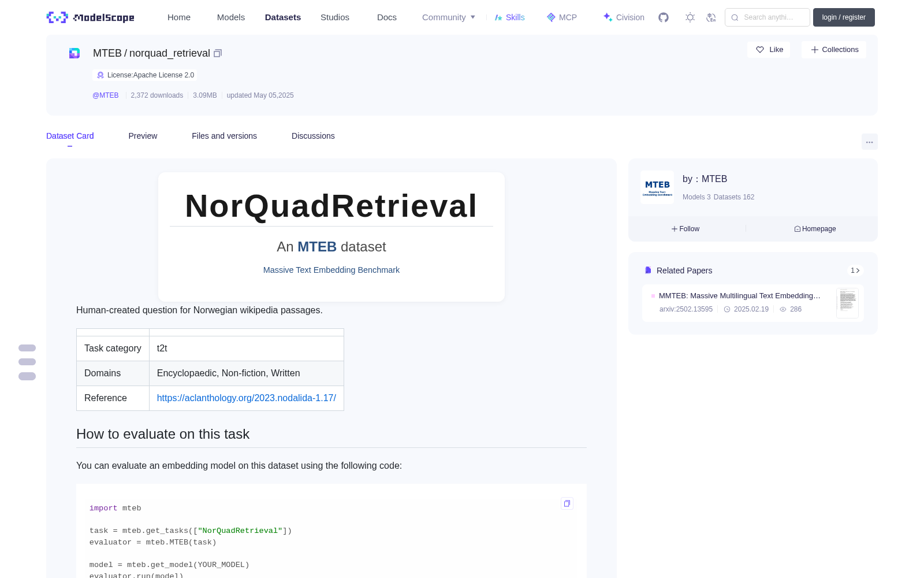Screen dimensions: 924x578
Task: Open the Community dropdown menu
Action: pos(449,17)
